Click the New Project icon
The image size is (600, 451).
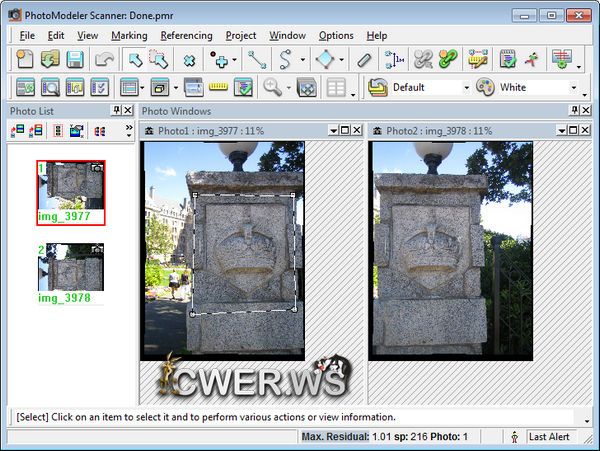click(25, 59)
